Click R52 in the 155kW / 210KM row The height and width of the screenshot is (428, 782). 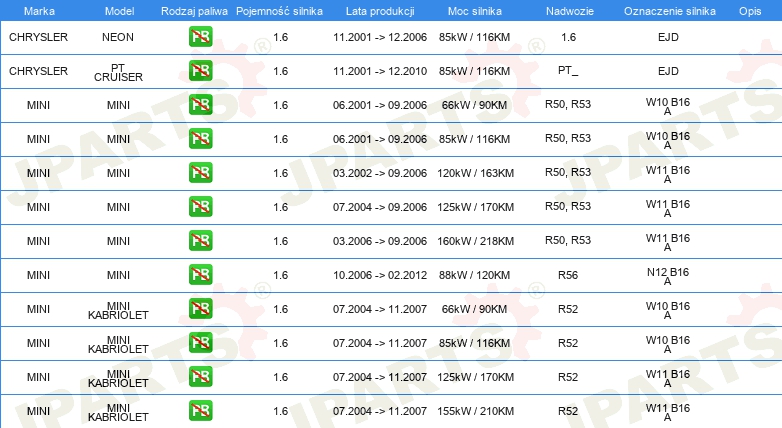pos(568,411)
